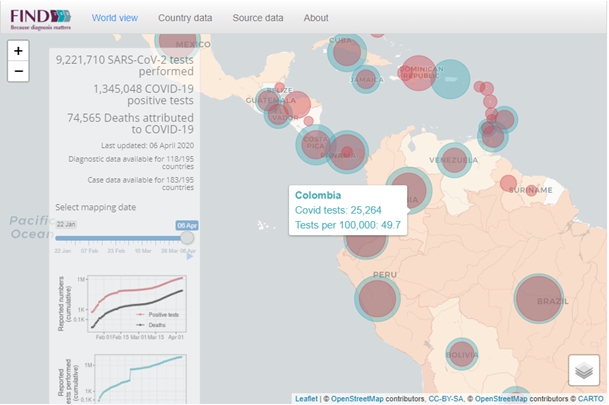Click the Jamaica map bubble
This screenshot has height=405, width=609.
pyautogui.click(x=366, y=79)
